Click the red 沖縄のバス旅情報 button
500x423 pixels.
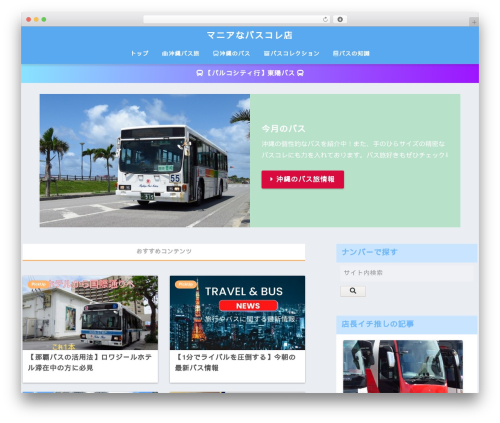click(x=303, y=179)
